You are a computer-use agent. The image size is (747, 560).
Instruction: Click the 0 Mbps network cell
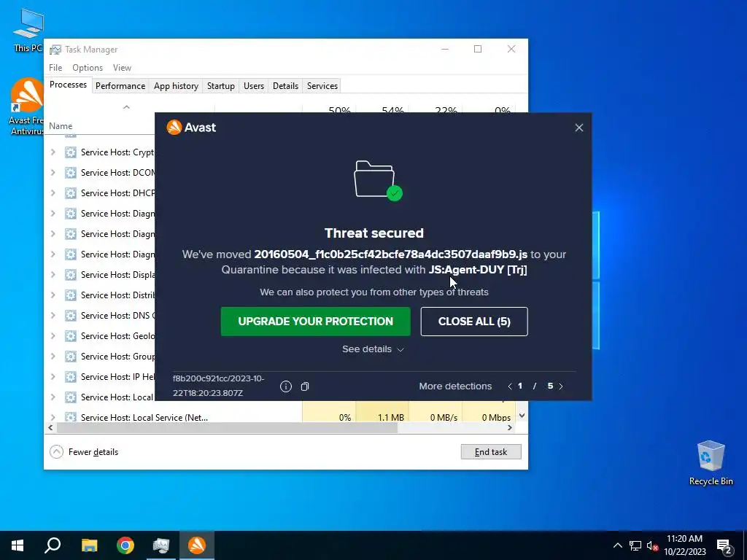tap(489, 417)
